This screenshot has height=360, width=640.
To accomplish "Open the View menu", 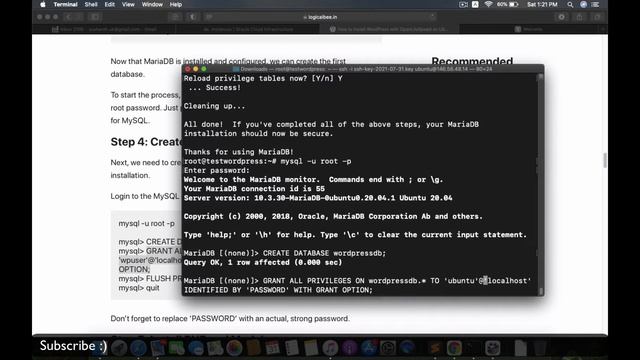I will (x=128, y=4).
